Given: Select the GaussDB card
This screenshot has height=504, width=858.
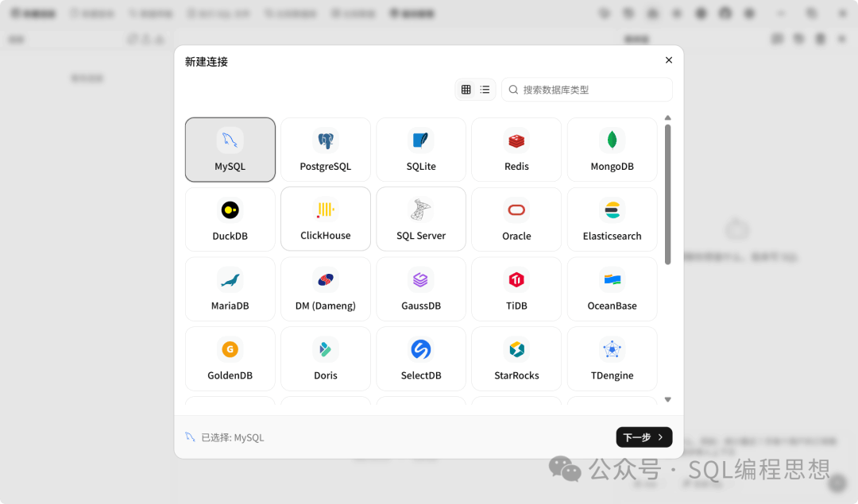Looking at the screenshot, I should (x=421, y=289).
